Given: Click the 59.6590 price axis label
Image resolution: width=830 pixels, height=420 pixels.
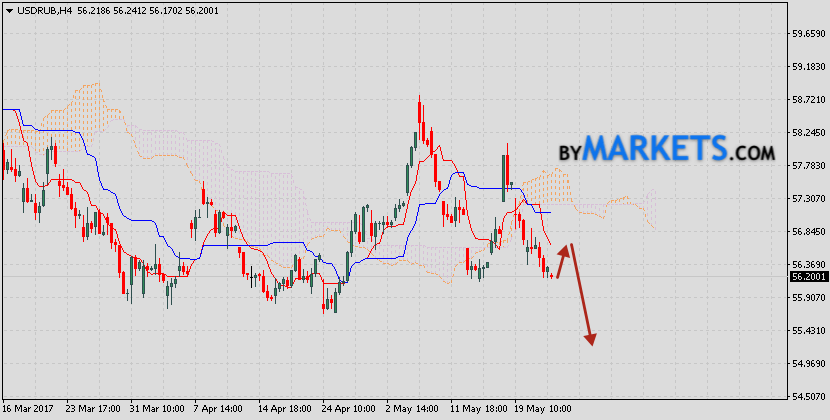Looking at the screenshot, I should click(x=807, y=33).
